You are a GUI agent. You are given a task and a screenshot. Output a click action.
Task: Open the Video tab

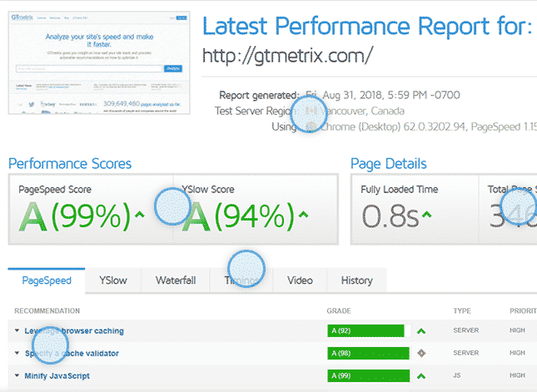tap(300, 280)
